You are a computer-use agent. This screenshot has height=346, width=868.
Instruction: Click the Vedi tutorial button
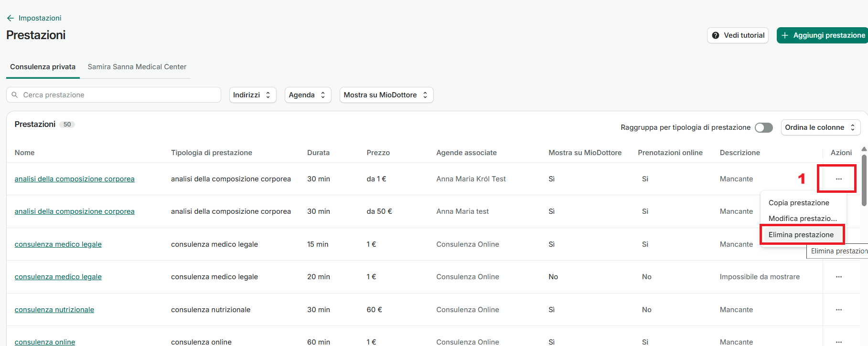point(738,35)
